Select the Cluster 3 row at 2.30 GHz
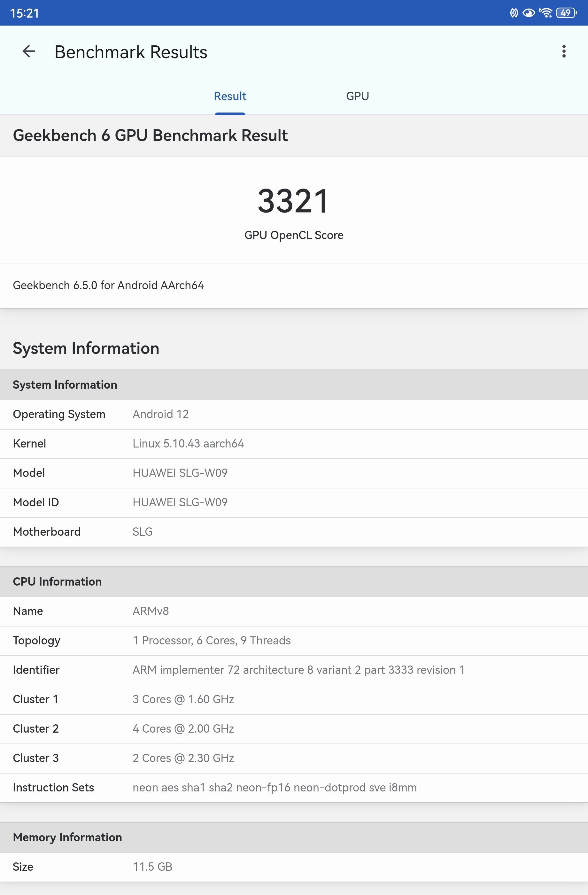Image resolution: width=588 pixels, height=895 pixels. (294, 758)
